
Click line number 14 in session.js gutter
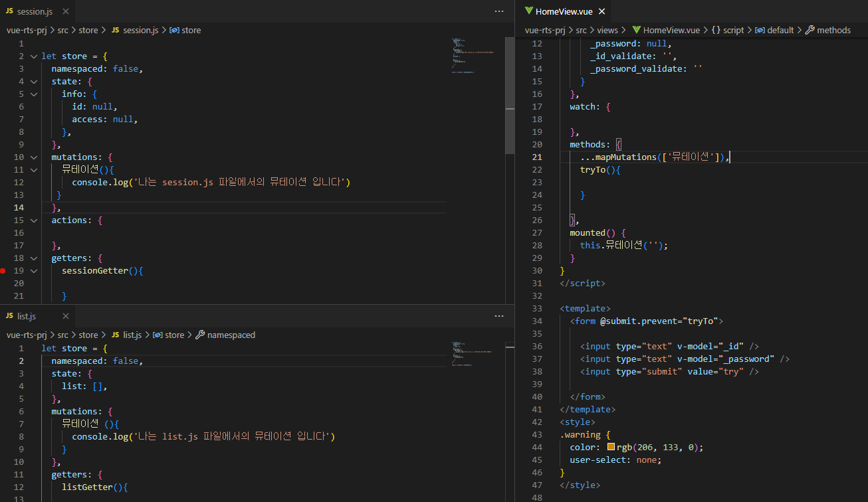[20, 208]
